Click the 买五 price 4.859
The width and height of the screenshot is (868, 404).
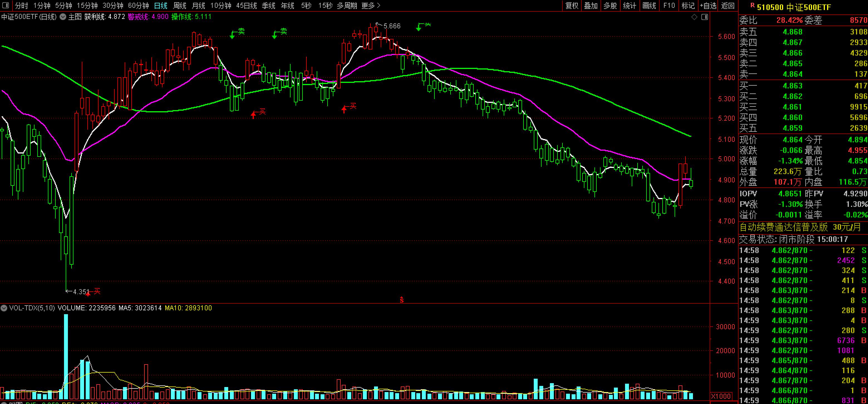(x=793, y=128)
